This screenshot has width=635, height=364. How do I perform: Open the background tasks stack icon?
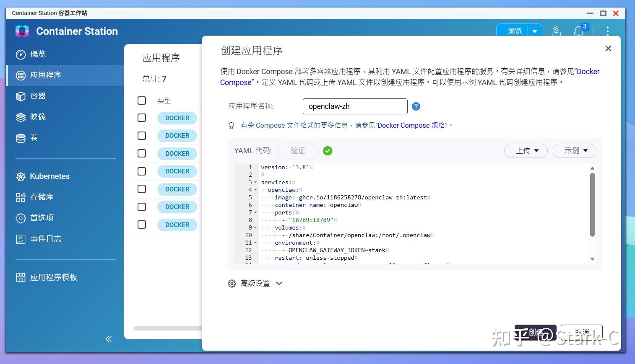(556, 31)
